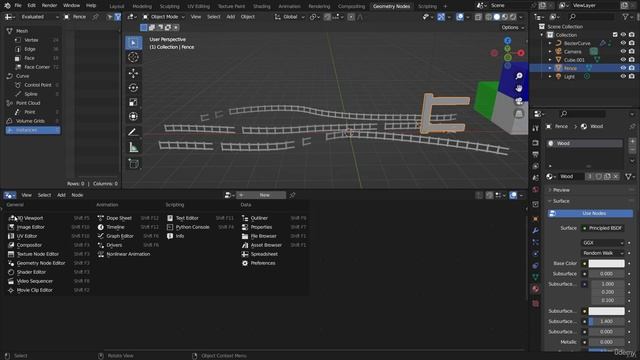Click the Wood material slot entry
Viewport: 640px width, 360px height.
pos(585,143)
